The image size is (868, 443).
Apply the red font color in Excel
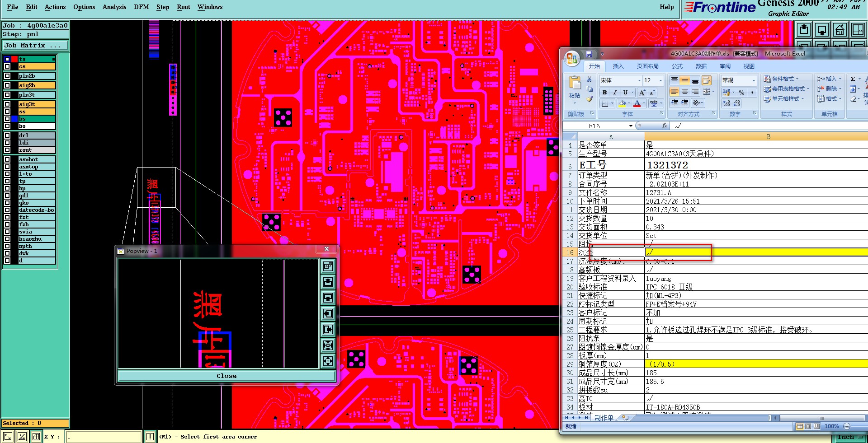click(637, 103)
